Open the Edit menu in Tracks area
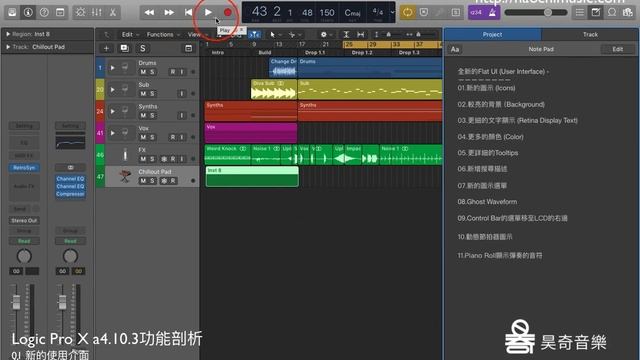Image resolution: width=640 pixels, height=360 pixels. tap(130, 35)
